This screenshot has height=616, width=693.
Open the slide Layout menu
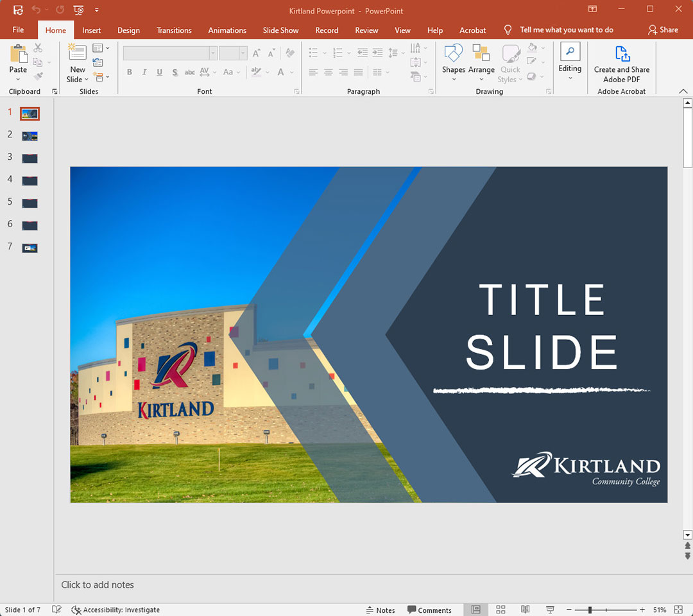[101, 47]
